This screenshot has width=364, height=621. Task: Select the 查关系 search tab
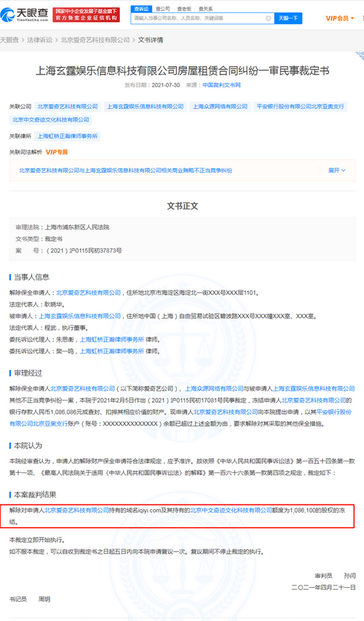[x=205, y=9]
